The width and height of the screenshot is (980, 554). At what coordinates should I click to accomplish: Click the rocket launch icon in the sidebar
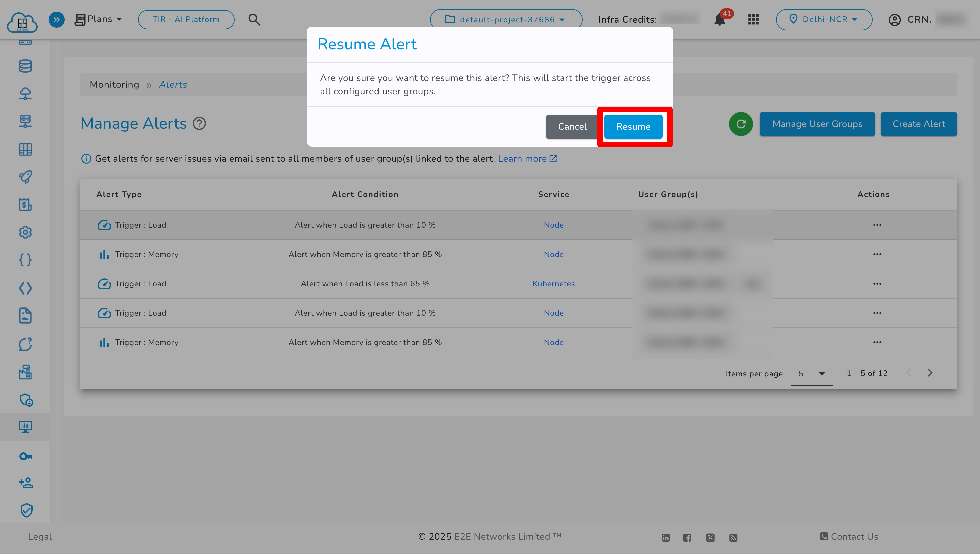[x=25, y=177]
